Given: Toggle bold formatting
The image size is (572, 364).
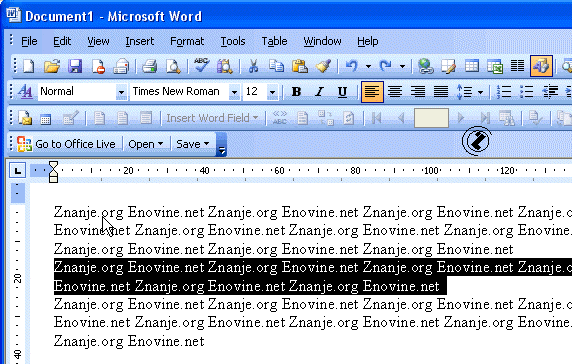Looking at the screenshot, I should tap(296, 92).
